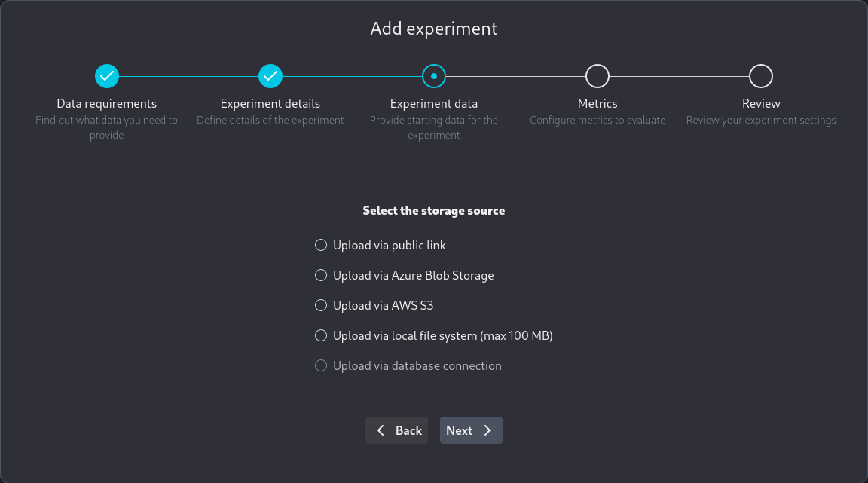Click the Select the storage source heading
The image size is (868, 483).
point(434,211)
